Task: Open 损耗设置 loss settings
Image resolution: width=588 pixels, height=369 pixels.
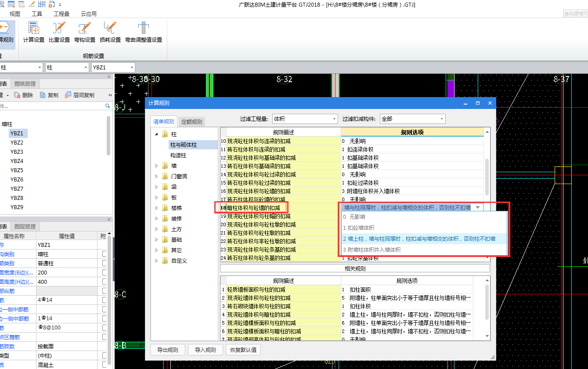Action: tap(110, 32)
